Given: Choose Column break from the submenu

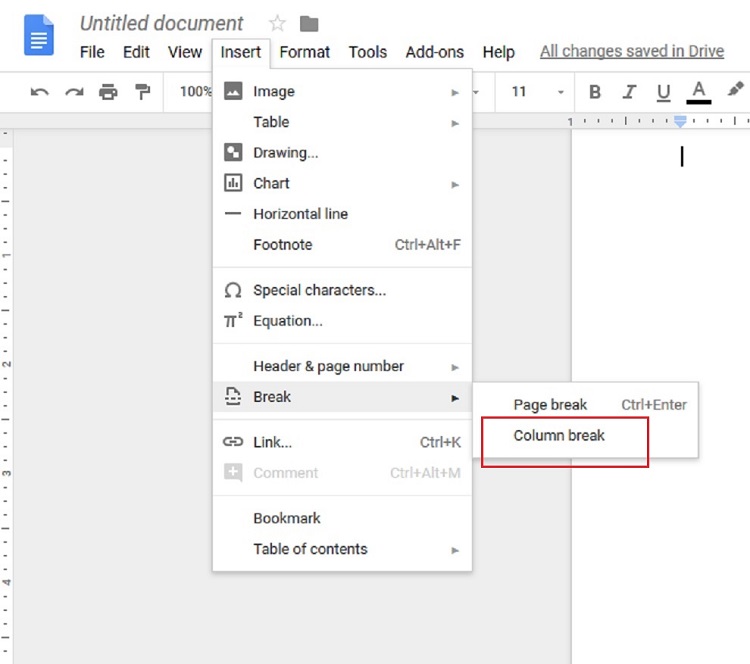Looking at the screenshot, I should [559, 436].
